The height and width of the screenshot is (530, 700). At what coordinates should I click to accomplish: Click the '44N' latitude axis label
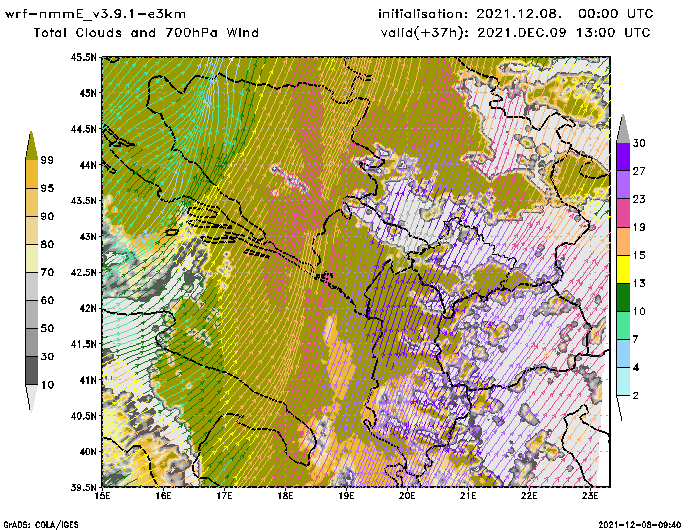click(x=88, y=165)
